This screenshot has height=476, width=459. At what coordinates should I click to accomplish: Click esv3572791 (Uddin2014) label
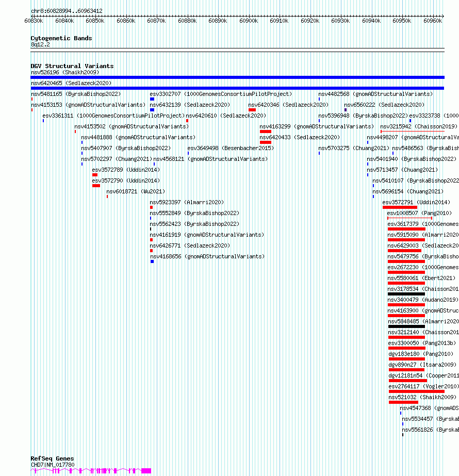point(416,202)
